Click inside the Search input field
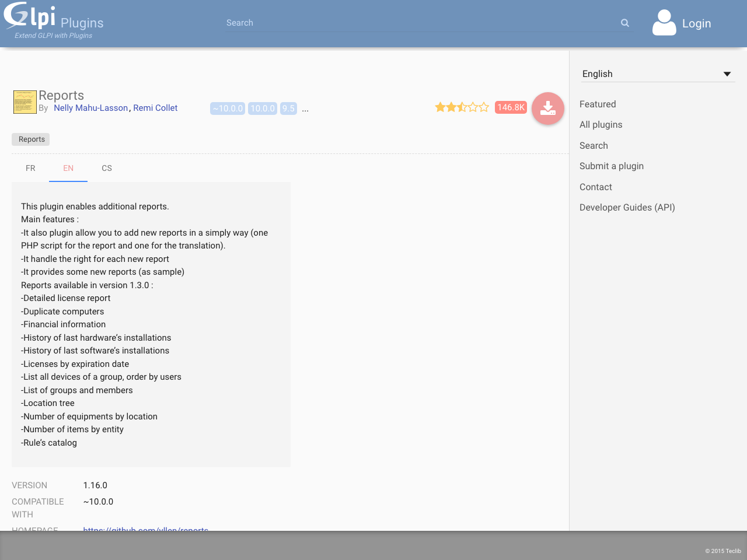The height and width of the screenshot is (560, 747). click(409, 23)
